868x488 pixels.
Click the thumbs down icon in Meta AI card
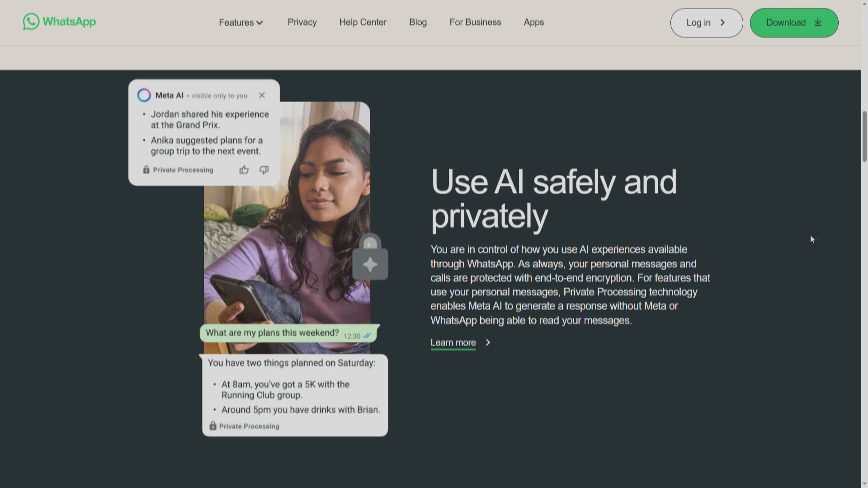click(x=264, y=170)
